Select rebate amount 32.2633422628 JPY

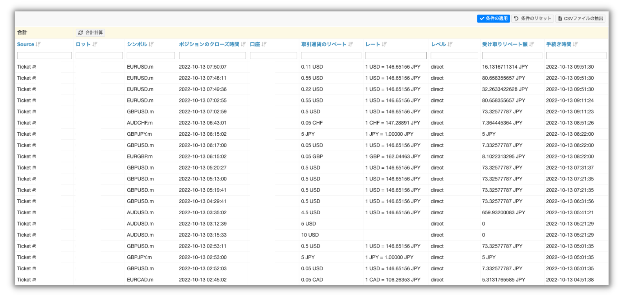(x=505, y=89)
